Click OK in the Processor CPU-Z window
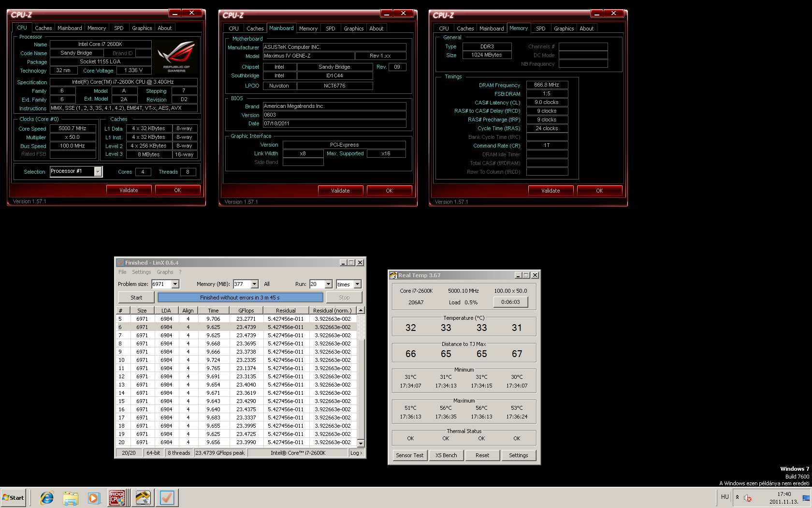This screenshot has height=508, width=812. click(177, 190)
